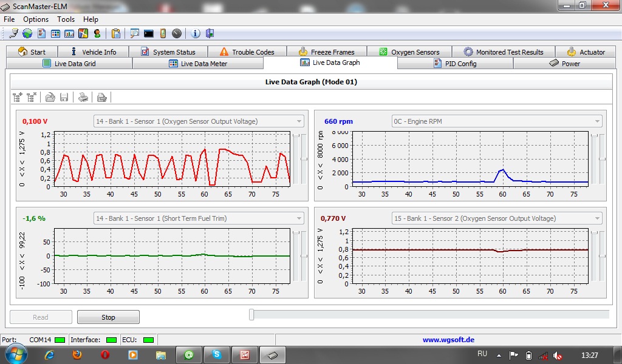Switch to the Live Data Meter tab
Image resolution: width=622 pixels, height=364 pixels.
pyautogui.click(x=197, y=64)
